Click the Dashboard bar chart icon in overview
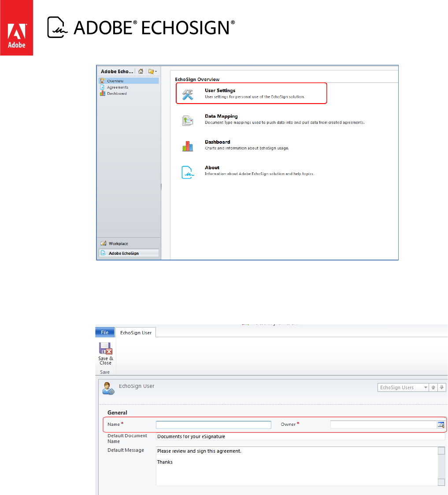This screenshot has width=448, height=495. click(x=187, y=146)
